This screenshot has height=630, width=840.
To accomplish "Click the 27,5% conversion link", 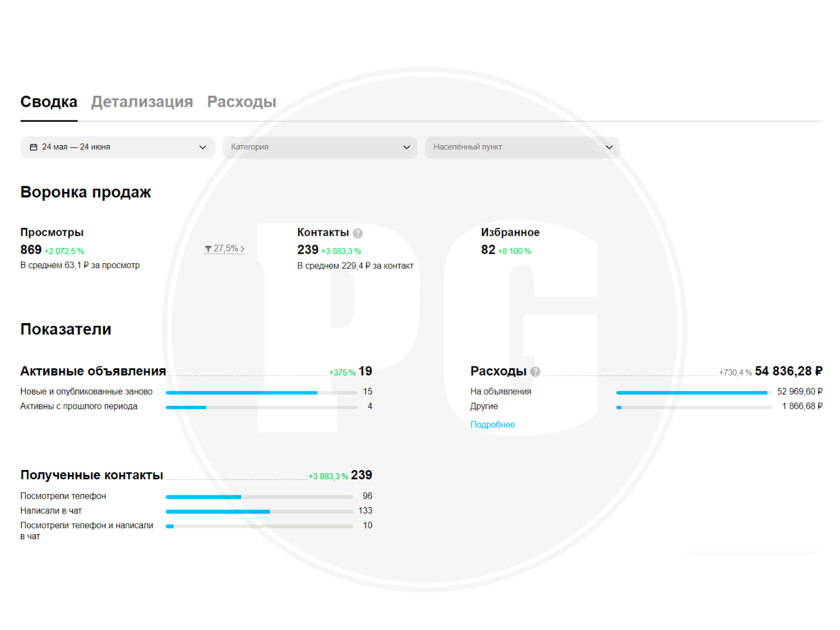I will pyautogui.click(x=225, y=248).
